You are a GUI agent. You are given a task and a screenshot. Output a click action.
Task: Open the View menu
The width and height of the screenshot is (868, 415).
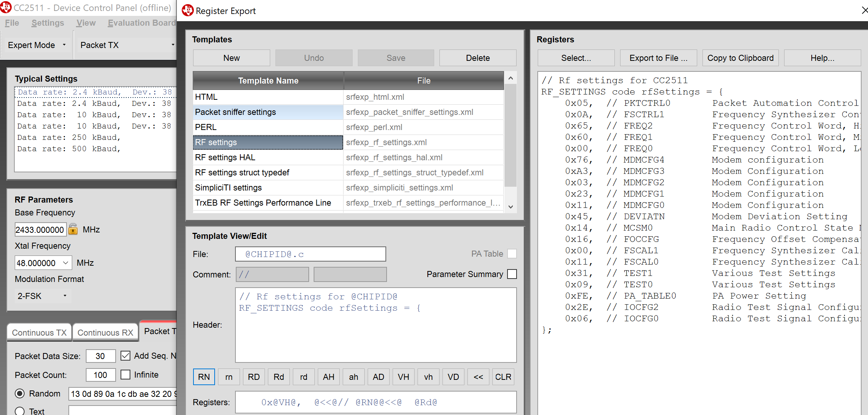86,23
